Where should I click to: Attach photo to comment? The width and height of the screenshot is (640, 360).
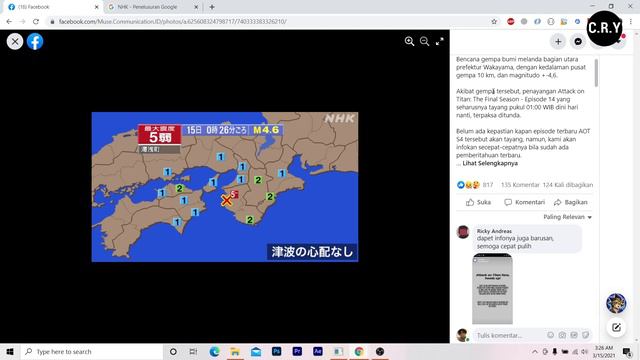coord(562,335)
